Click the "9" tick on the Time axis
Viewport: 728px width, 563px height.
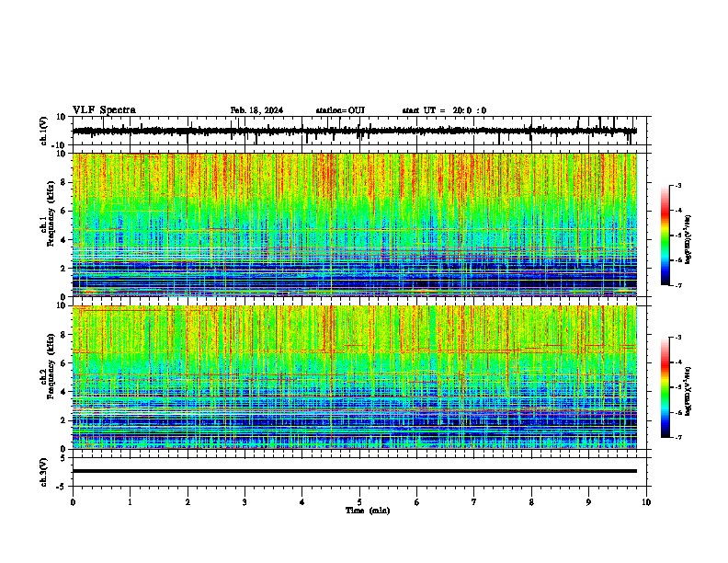(588, 502)
